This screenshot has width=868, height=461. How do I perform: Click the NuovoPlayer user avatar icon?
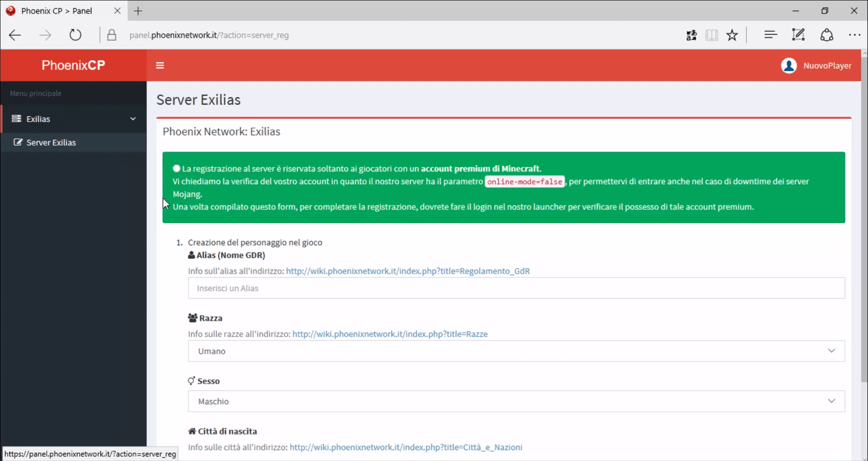tap(788, 66)
